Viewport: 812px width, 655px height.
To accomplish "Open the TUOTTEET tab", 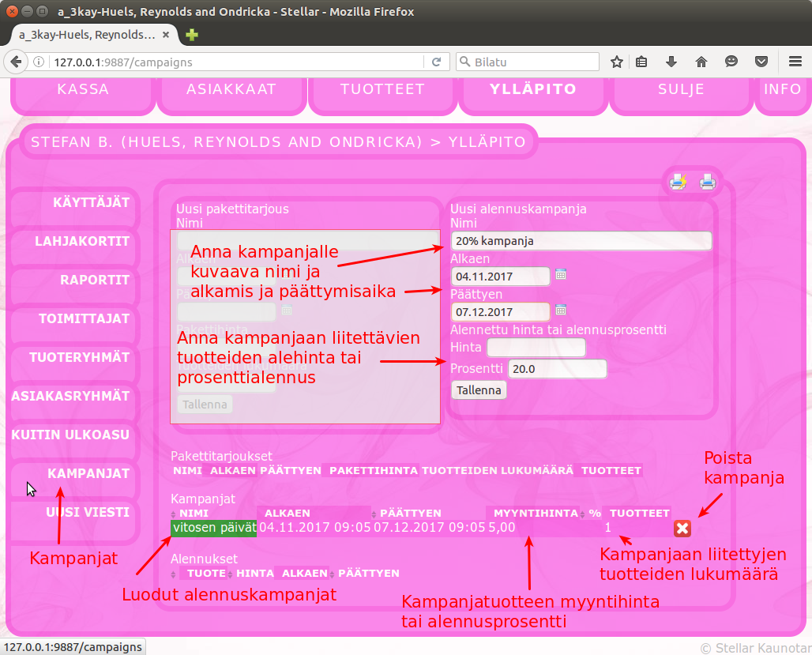I will 382,89.
